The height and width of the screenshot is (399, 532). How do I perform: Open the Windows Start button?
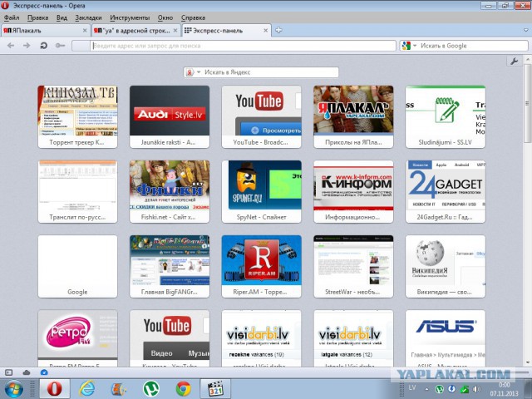(x=13, y=389)
